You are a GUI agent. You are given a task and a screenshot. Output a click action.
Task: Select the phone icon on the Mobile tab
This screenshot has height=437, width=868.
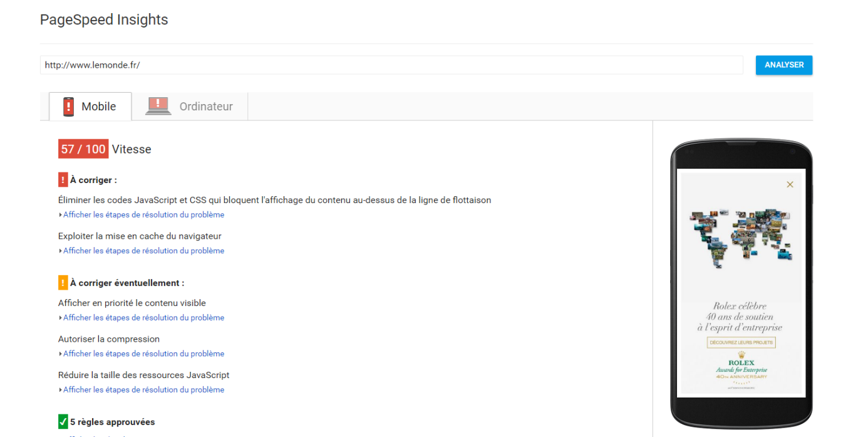[x=69, y=106]
